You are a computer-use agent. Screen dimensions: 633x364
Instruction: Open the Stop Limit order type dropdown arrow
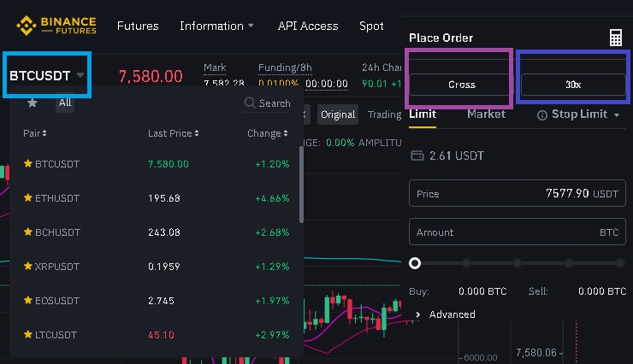(x=617, y=115)
